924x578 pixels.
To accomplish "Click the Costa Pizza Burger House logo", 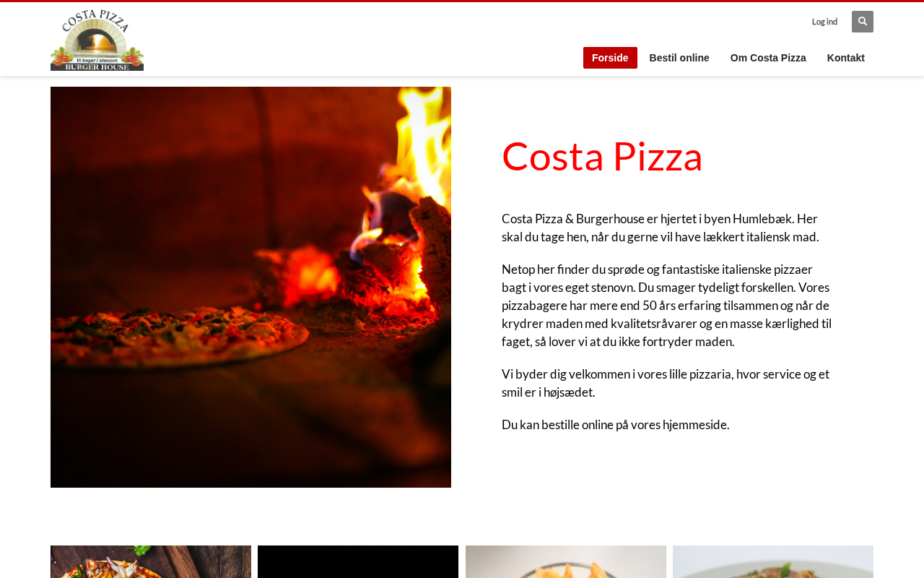I will click(x=97, y=40).
